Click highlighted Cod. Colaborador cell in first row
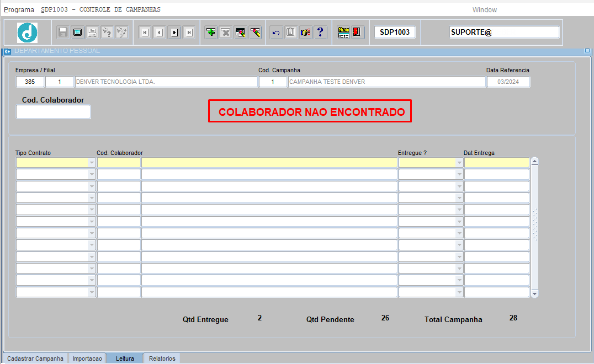The height and width of the screenshot is (364, 594). [x=119, y=163]
